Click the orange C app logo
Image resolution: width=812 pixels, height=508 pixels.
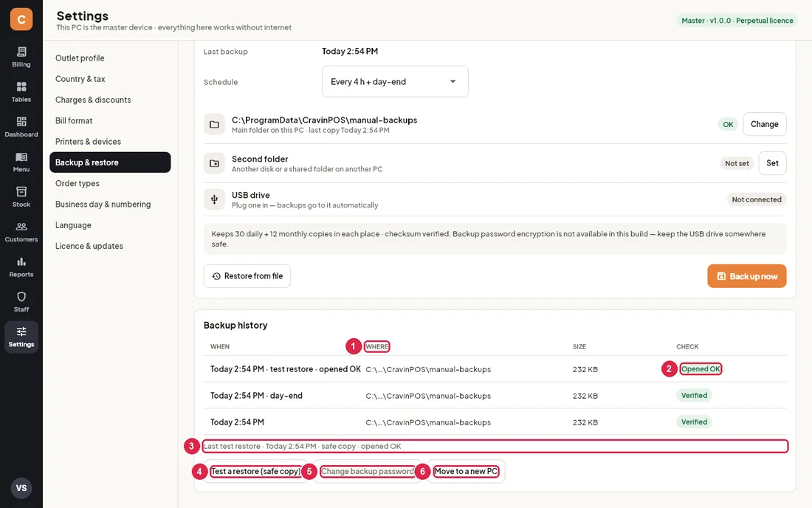pyautogui.click(x=21, y=19)
